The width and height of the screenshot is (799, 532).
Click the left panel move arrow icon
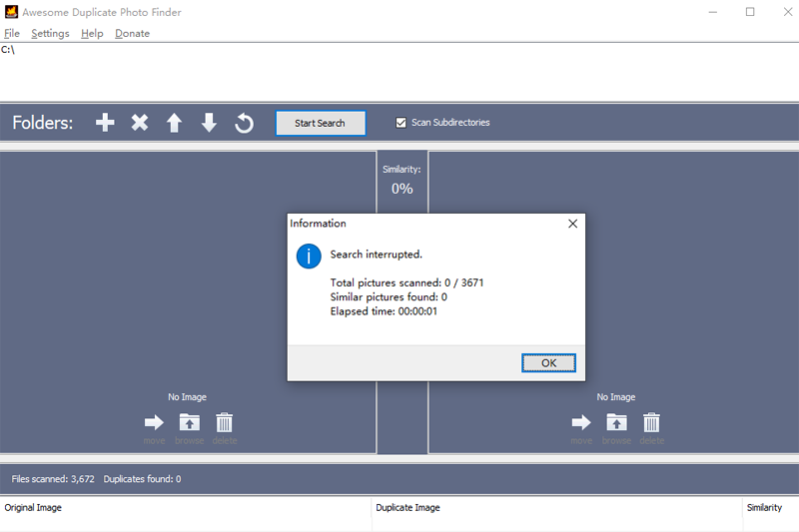(x=154, y=422)
